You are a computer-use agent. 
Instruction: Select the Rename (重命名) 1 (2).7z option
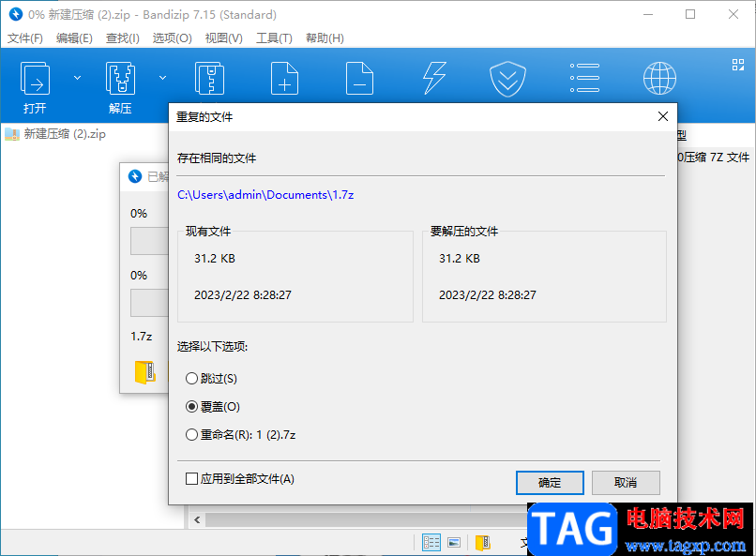tap(241, 435)
